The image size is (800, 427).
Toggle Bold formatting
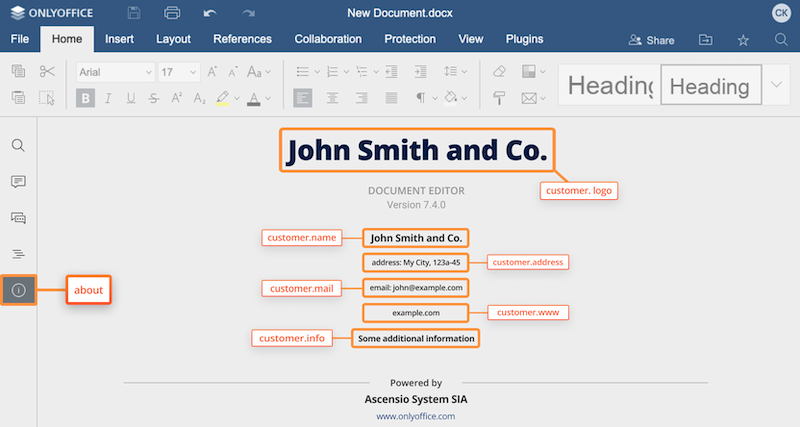tap(86, 98)
